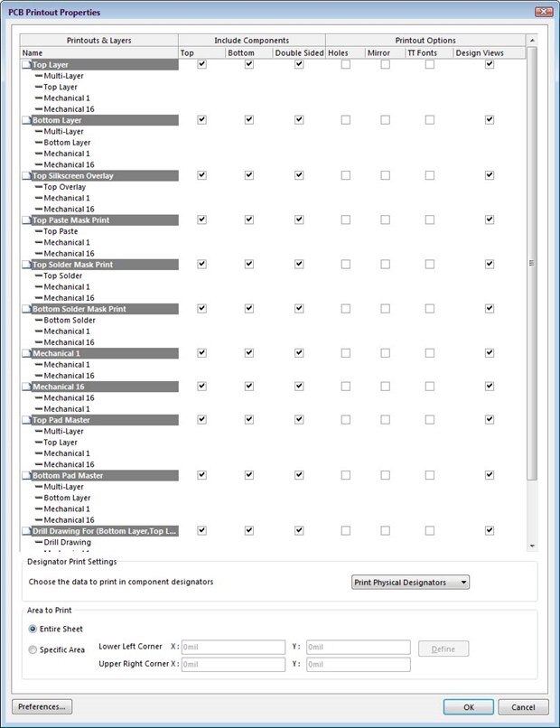Open the Print Physical Designators dropdown
The height and width of the screenshot is (728, 560).
pos(410,583)
